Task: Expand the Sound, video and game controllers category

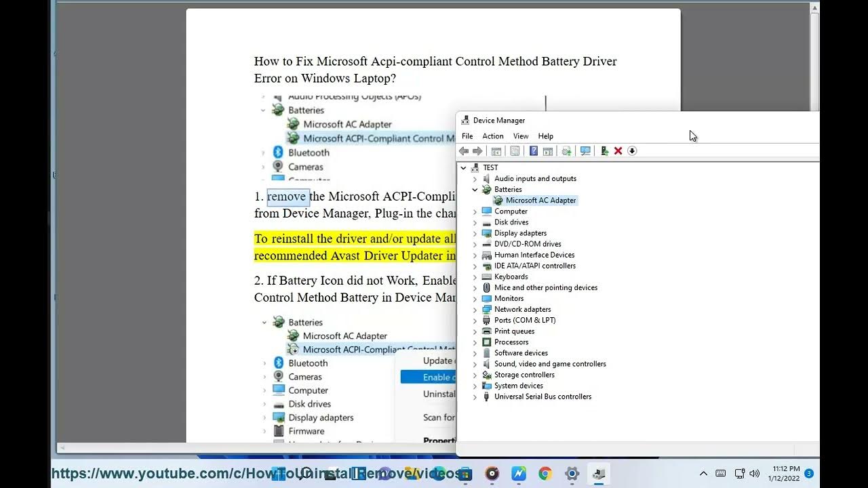Action: pos(475,364)
